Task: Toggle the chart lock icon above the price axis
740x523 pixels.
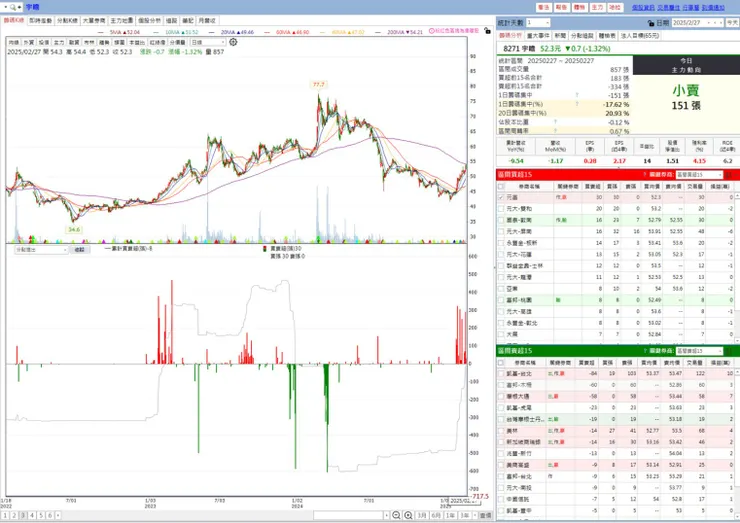Action: [487, 31]
